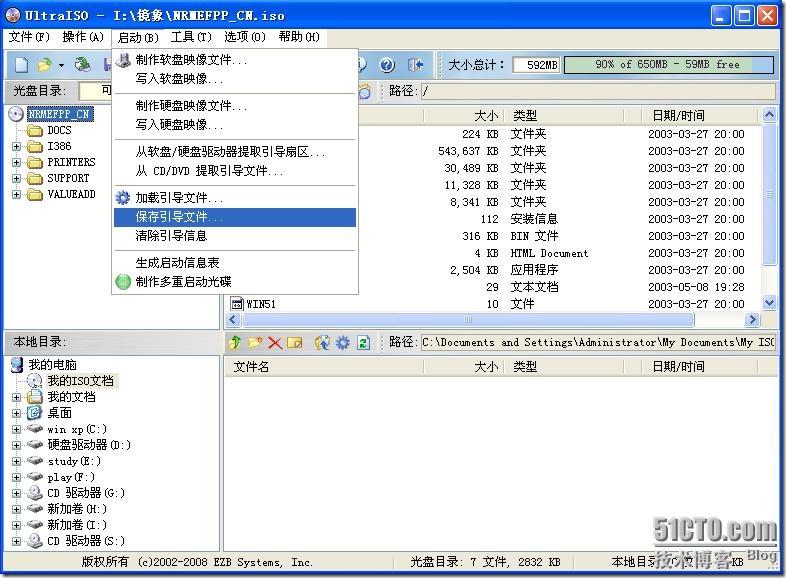This screenshot has height=578, width=786.
Task: Click the DOCS folder icon
Action: click(x=35, y=131)
